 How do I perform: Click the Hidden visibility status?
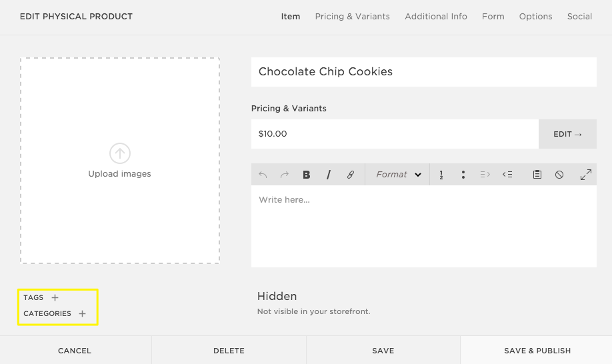point(277,296)
